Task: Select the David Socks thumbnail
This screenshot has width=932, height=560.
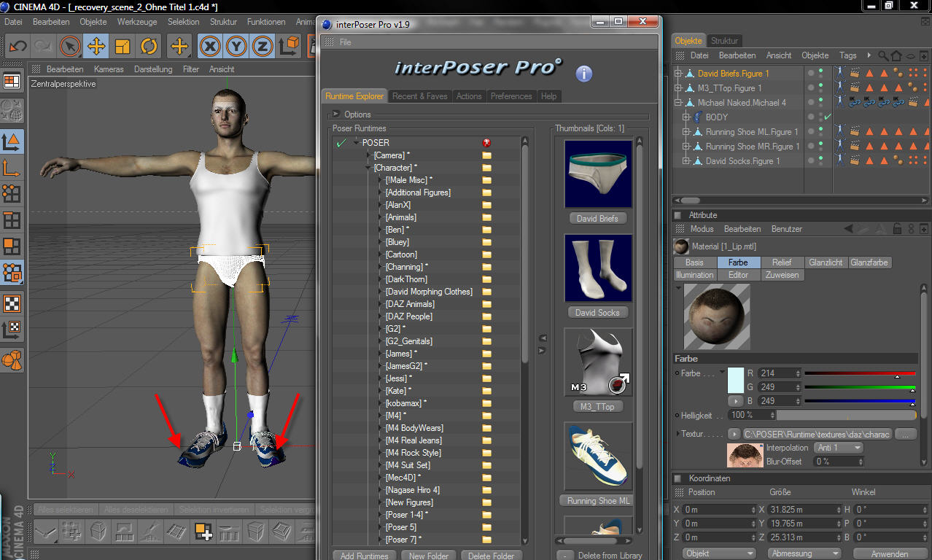Action: 598,268
